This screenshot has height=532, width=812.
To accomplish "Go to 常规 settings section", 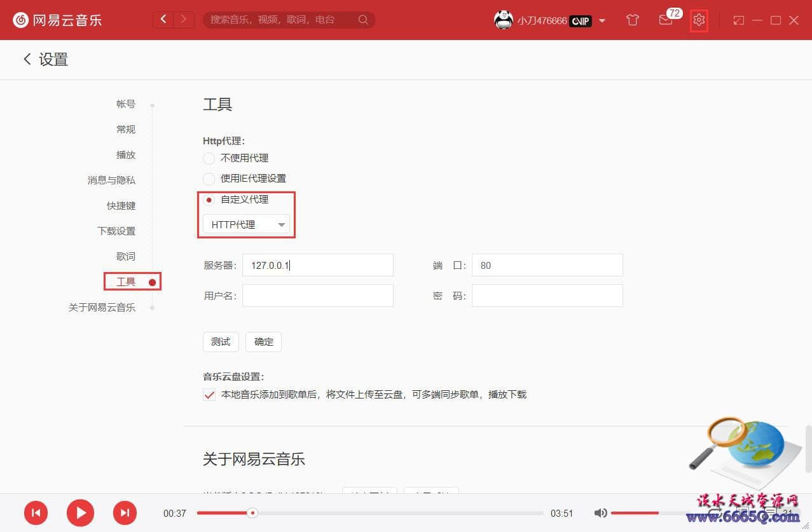I will point(126,129).
